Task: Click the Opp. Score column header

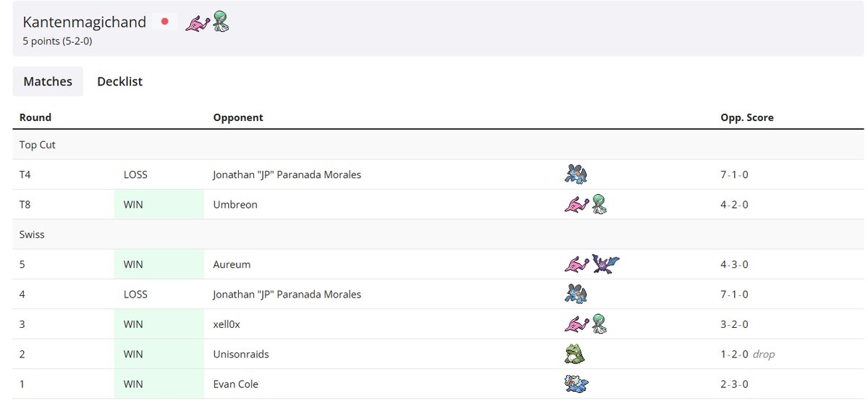Action: pyautogui.click(x=747, y=117)
